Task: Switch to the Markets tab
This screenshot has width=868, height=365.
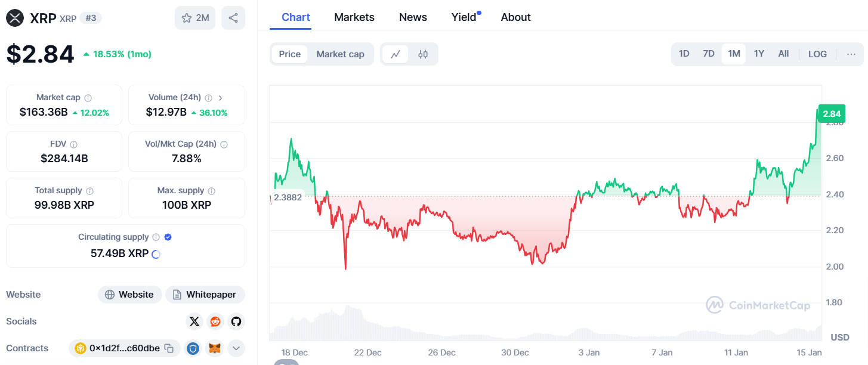Action: pos(354,17)
